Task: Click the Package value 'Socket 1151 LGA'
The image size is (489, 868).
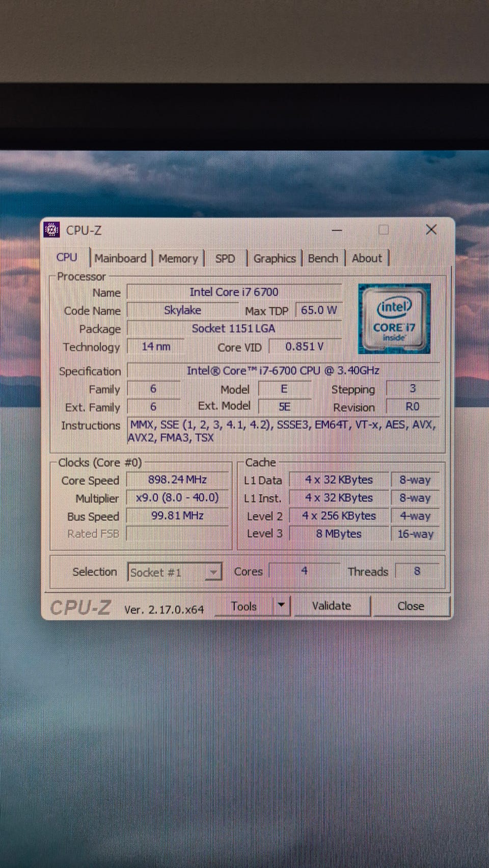Action: pos(234,329)
